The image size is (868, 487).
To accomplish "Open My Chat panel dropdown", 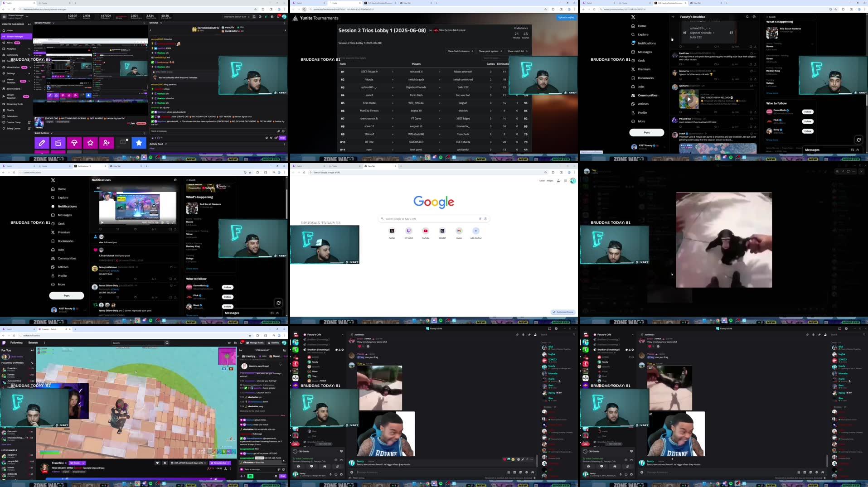I will click(x=161, y=23).
